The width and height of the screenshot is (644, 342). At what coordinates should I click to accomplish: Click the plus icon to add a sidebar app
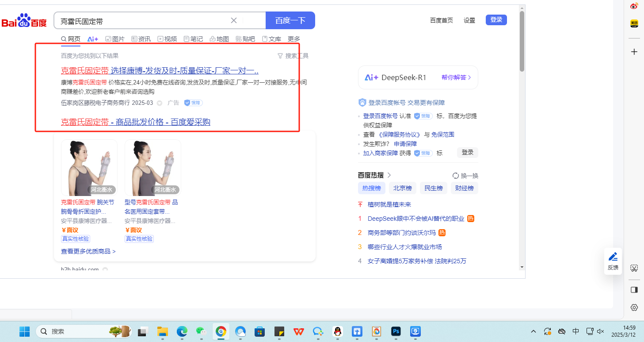[x=634, y=52]
